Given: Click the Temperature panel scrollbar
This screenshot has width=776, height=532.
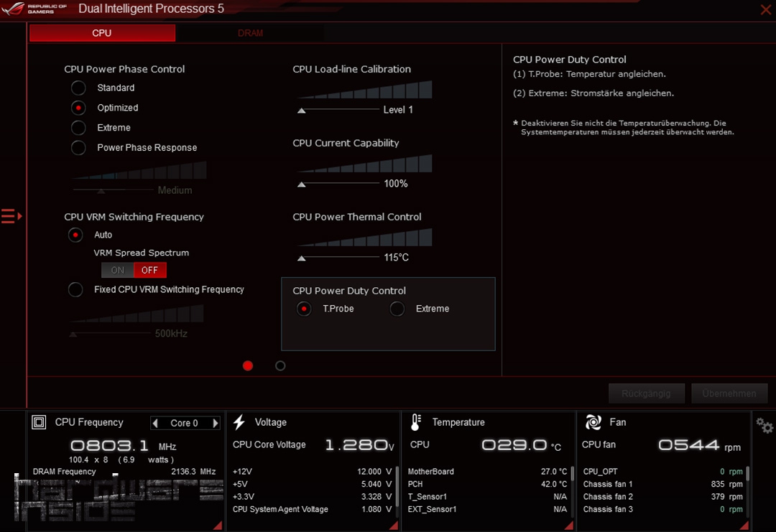Looking at the screenshot, I should tap(572, 474).
